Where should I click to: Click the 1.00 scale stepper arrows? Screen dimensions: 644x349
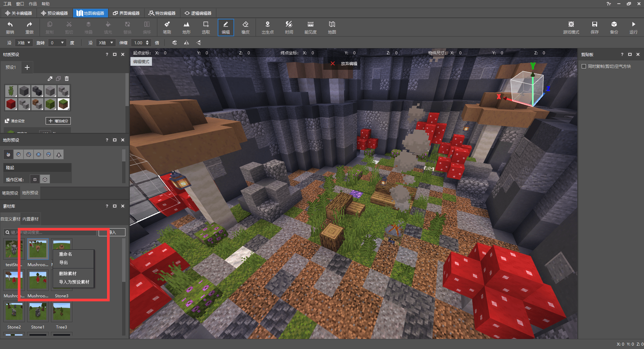[147, 43]
